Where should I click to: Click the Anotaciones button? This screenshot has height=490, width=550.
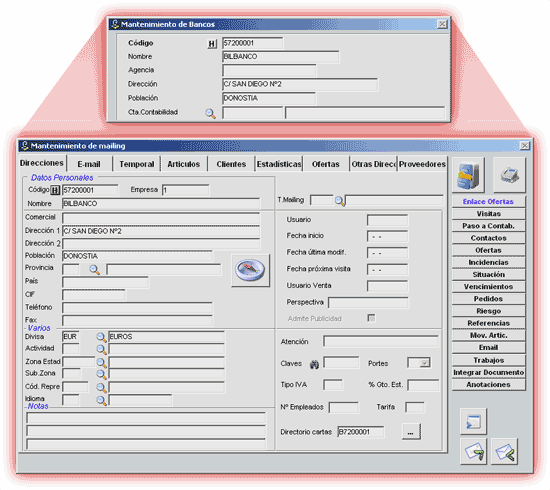click(488, 385)
